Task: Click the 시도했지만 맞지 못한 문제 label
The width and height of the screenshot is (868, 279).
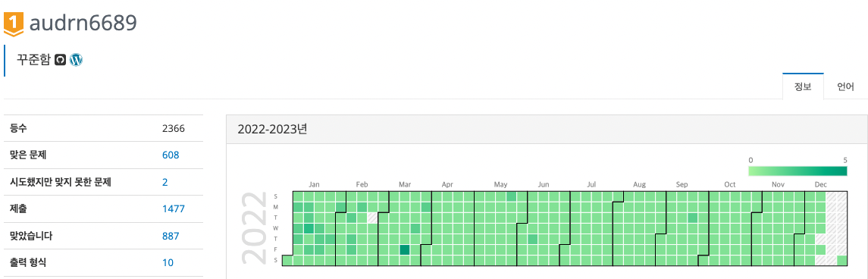Action: tap(61, 182)
